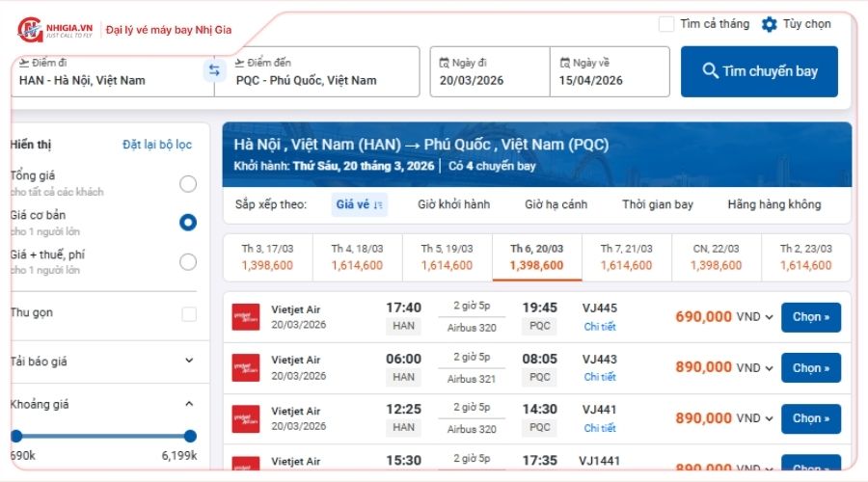Click Đặt lại bộ lọc reset link
Viewport: 868px width, 482px height.
click(x=157, y=145)
